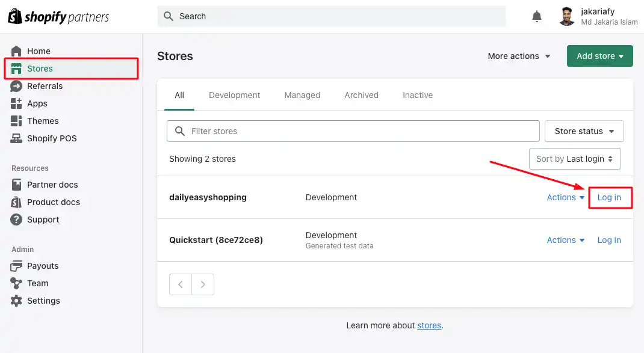
Task: Log in to dailyeasyshopping store
Action: click(x=609, y=197)
